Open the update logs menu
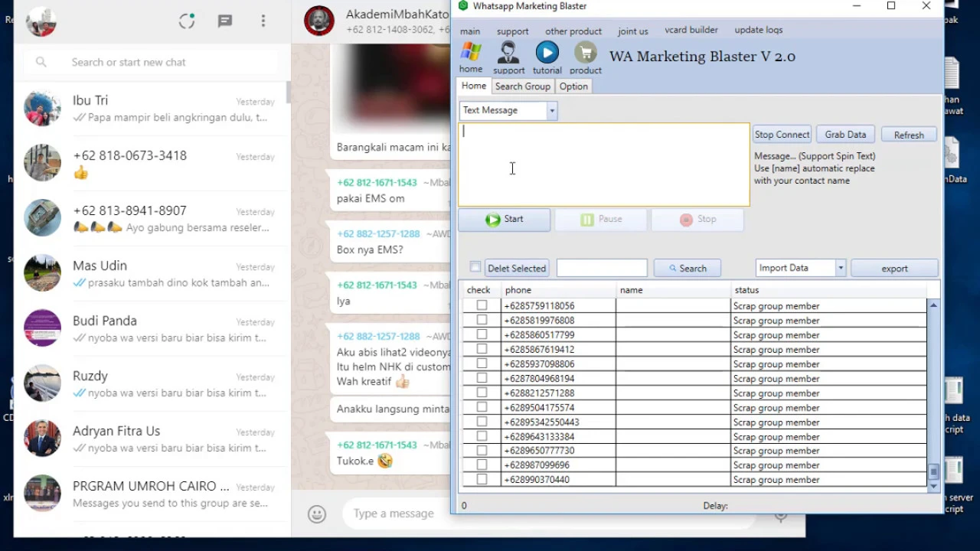 point(759,30)
